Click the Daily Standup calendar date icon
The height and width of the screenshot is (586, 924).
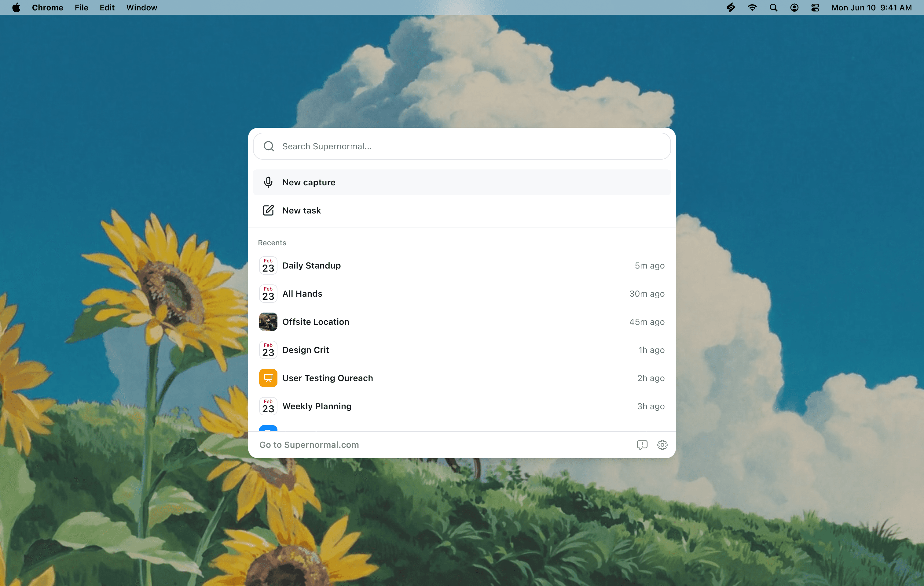click(268, 265)
